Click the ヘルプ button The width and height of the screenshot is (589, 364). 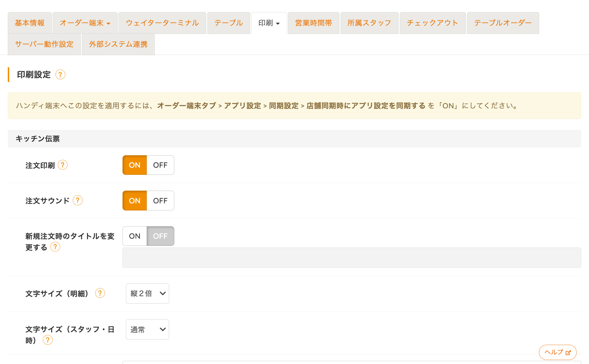pos(557,352)
